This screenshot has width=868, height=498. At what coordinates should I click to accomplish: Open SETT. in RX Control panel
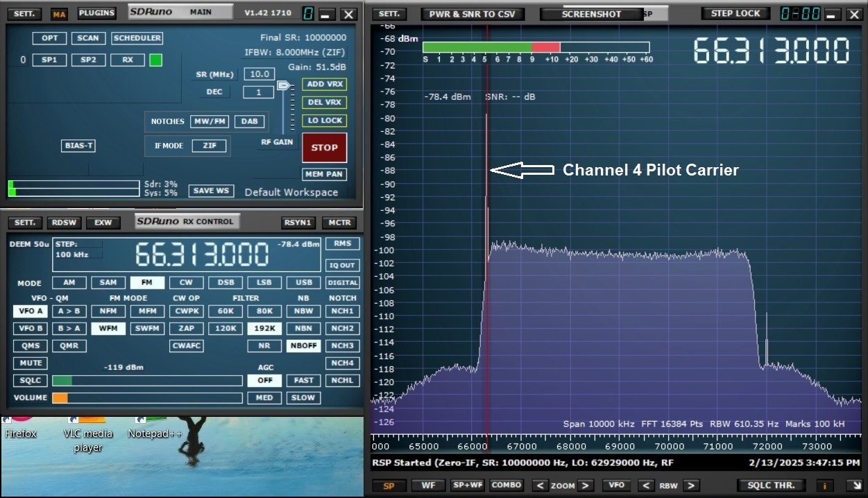click(26, 223)
